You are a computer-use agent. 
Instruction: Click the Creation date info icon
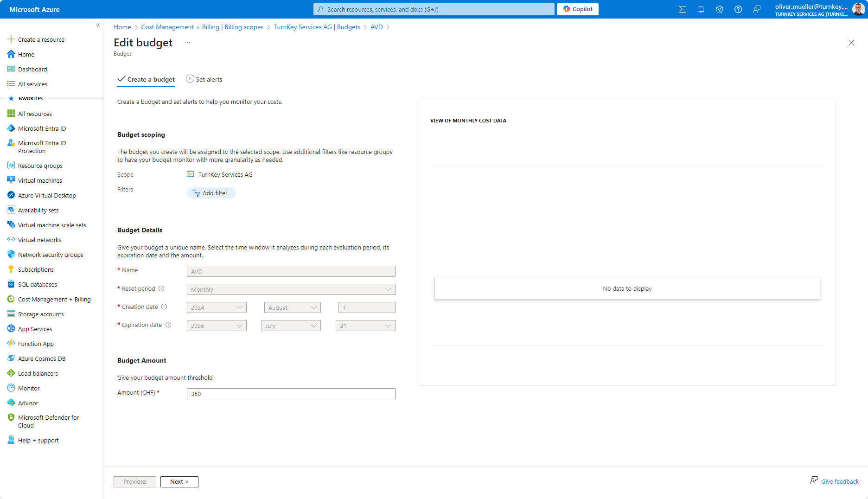tap(164, 307)
